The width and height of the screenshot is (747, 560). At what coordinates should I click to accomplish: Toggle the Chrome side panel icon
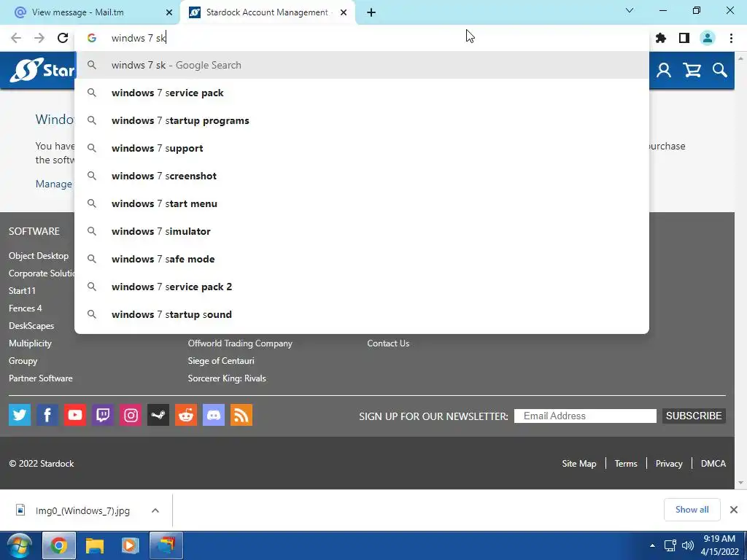(x=684, y=38)
